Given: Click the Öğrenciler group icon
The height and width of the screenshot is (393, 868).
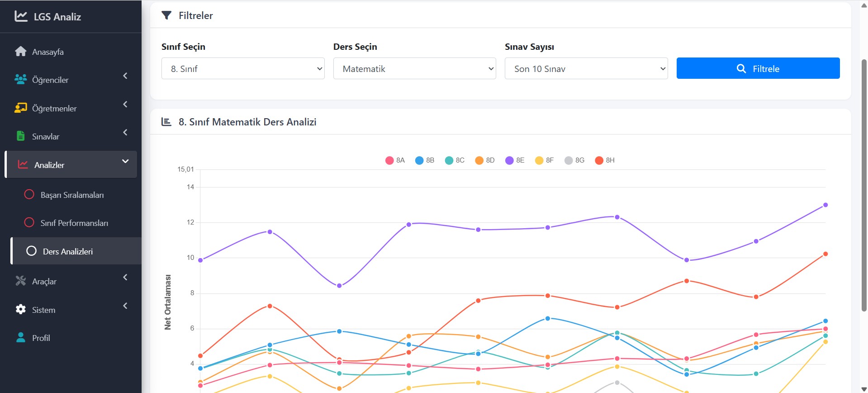Looking at the screenshot, I should click(20, 80).
